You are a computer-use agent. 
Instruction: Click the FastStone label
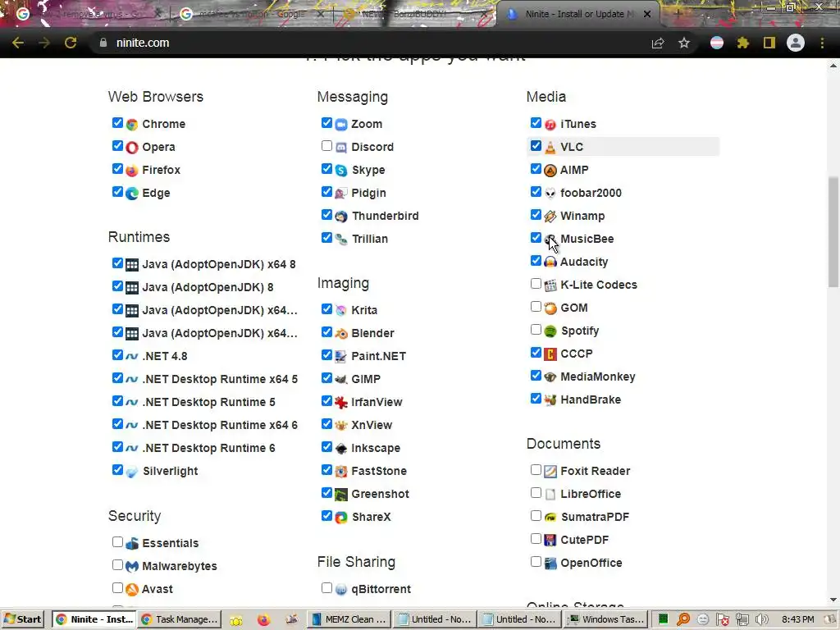(x=379, y=472)
